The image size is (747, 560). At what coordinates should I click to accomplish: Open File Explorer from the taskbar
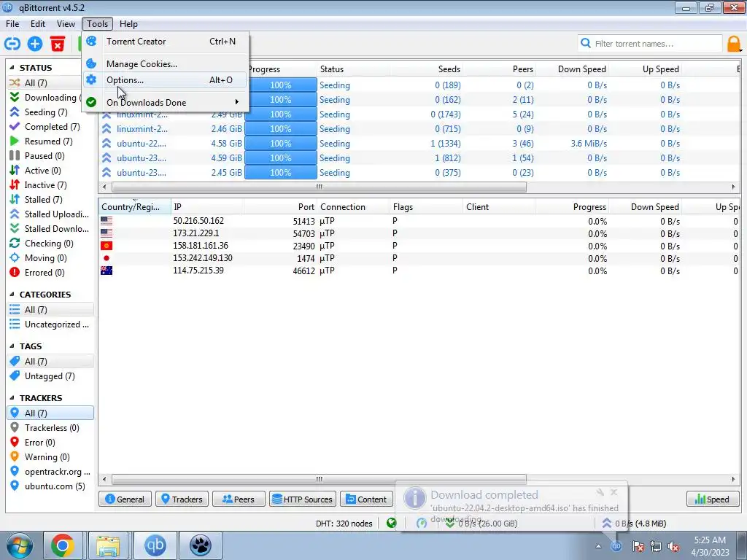(x=108, y=545)
